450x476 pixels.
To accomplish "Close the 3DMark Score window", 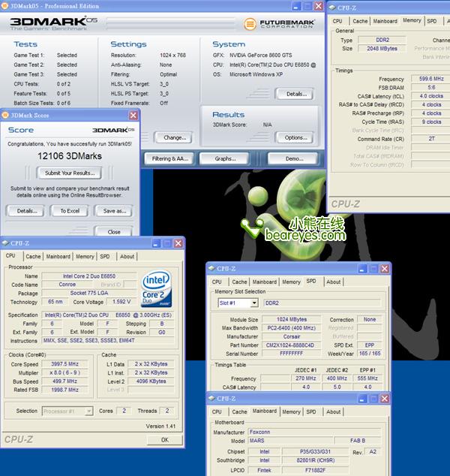I will (x=133, y=115).
